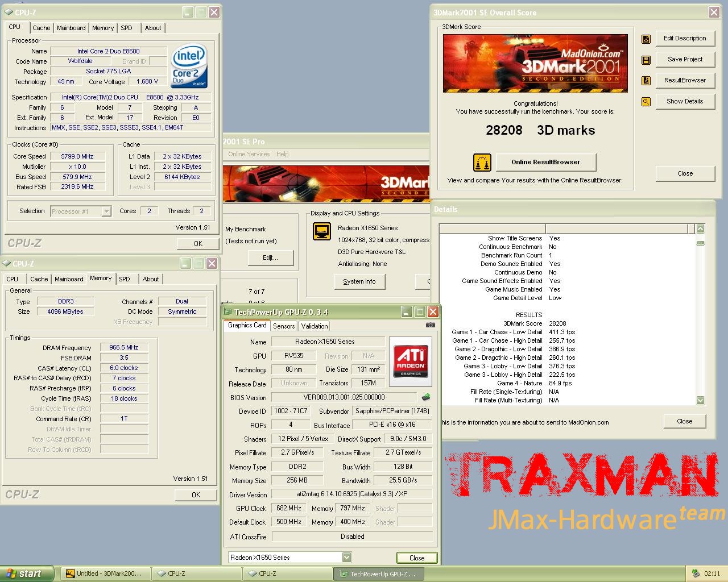728x582 pixels.
Task: Switch to first CPU-Z taskbar item
Action: pos(196,573)
